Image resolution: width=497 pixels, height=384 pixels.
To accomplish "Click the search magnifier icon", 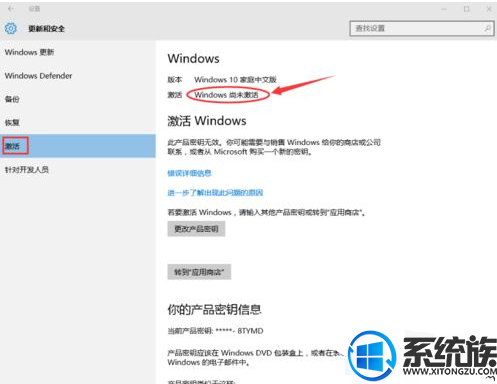I will coord(487,28).
